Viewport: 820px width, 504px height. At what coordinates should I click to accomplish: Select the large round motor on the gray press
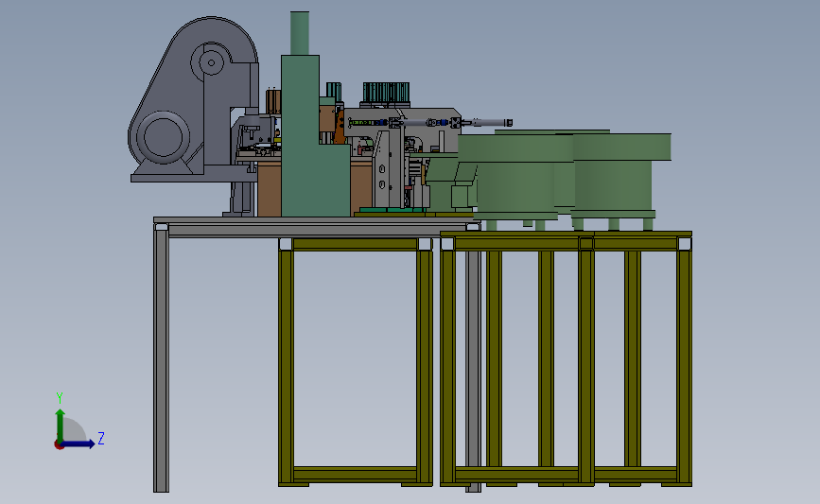[x=163, y=137]
